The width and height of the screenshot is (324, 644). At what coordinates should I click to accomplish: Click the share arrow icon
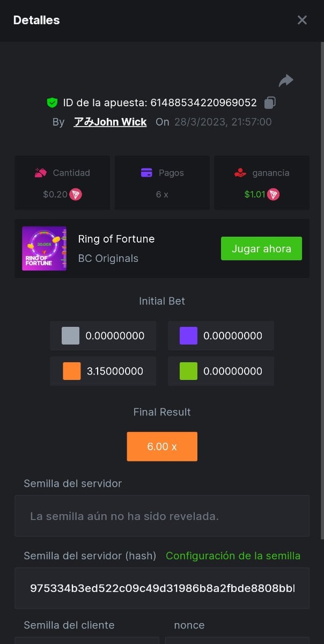(x=286, y=80)
